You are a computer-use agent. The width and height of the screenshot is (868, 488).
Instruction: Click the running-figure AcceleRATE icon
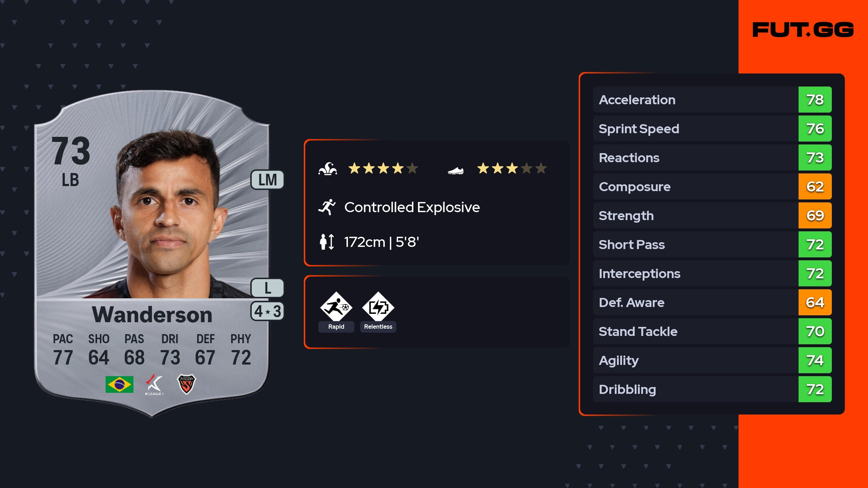coord(327,207)
